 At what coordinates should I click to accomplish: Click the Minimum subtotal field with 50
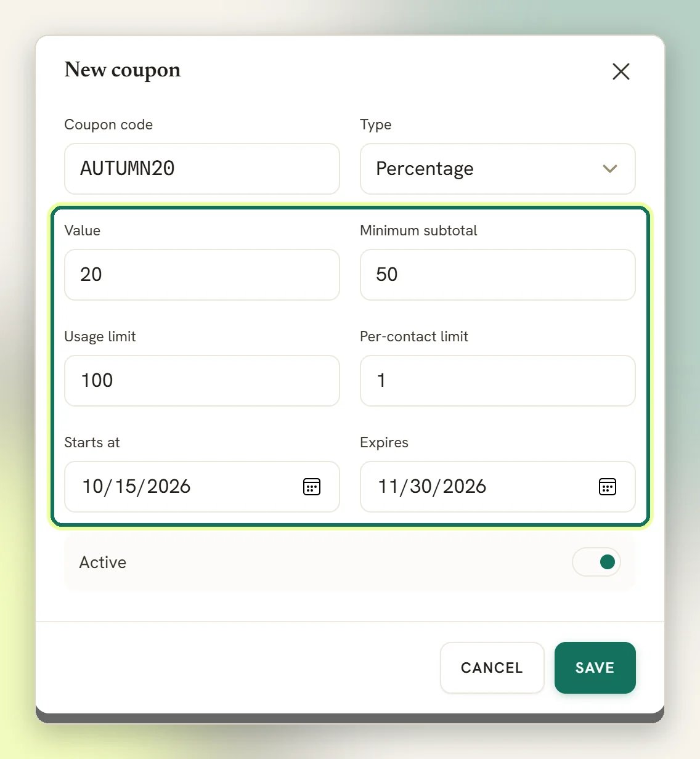click(x=498, y=275)
